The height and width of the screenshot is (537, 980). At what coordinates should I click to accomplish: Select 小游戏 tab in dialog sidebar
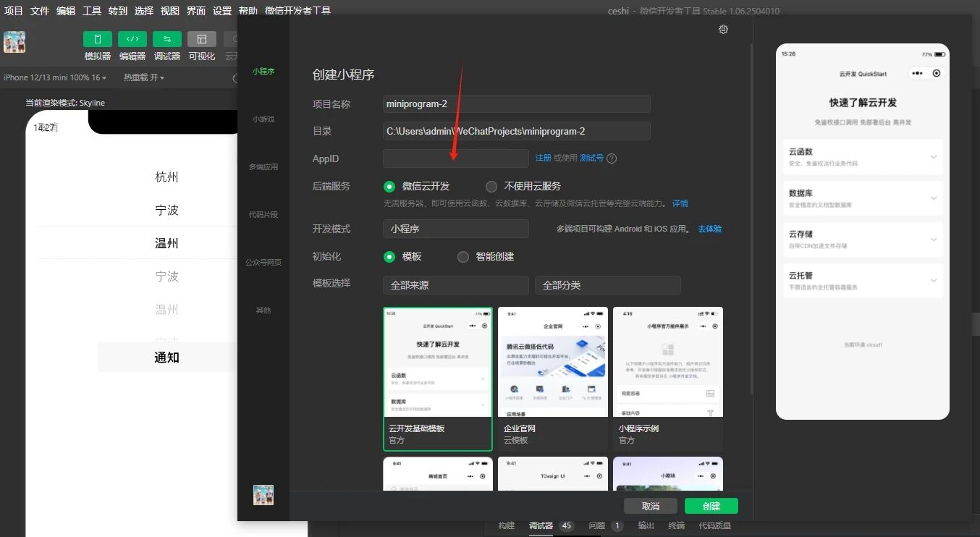(263, 119)
